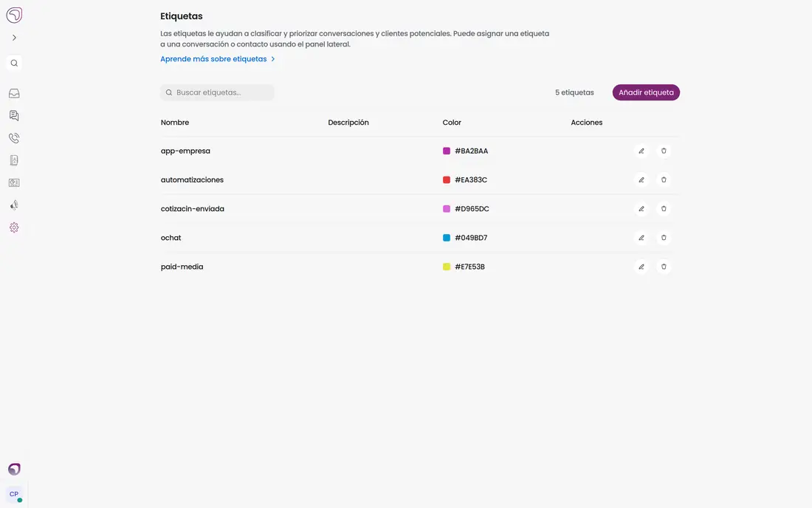The width and height of the screenshot is (812, 508).
Task: Open the campaigns megaphone icon in sidebar
Action: click(15, 205)
